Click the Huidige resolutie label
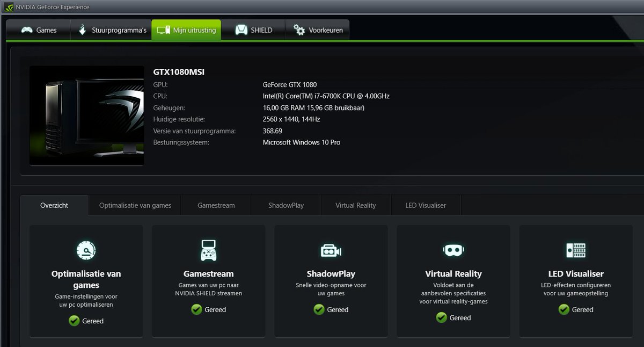 pos(179,119)
